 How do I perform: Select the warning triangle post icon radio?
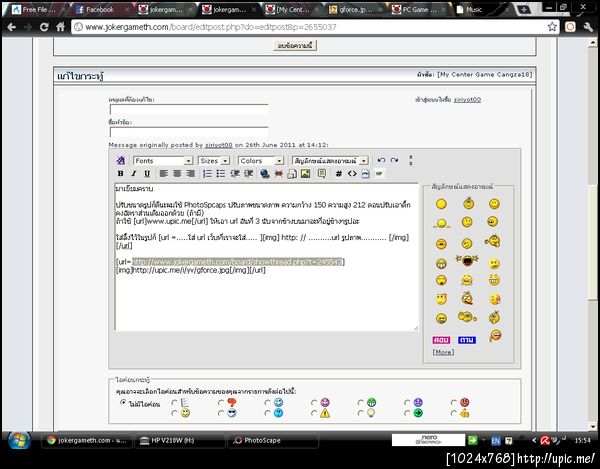coord(314,413)
